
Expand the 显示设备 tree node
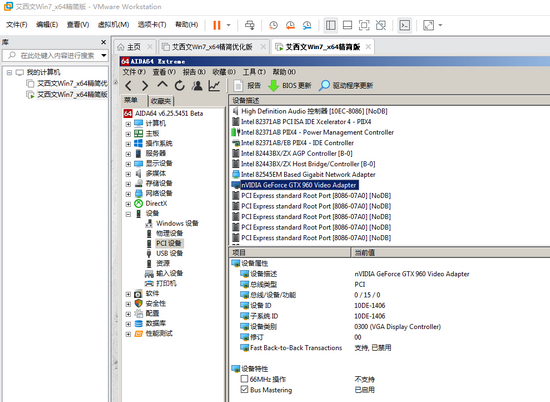[x=128, y=164]
